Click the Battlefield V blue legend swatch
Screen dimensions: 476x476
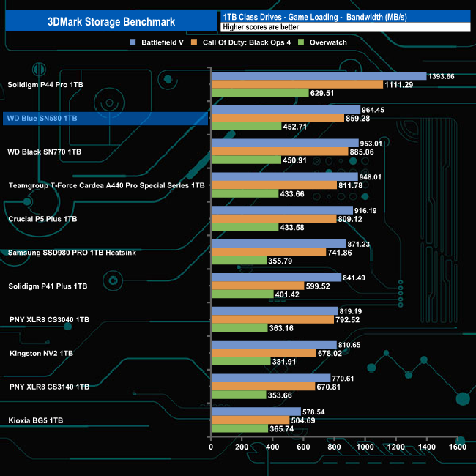point(133,42)
